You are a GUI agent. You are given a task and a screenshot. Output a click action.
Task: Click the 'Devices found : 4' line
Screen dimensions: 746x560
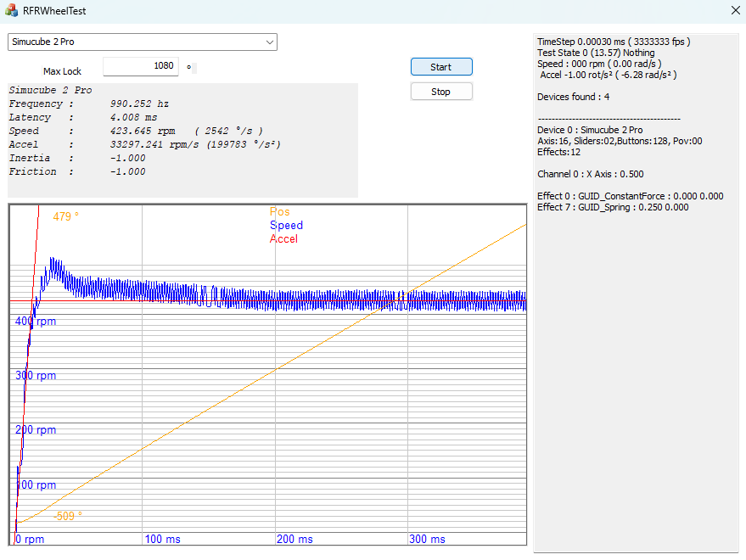[x=574, y=97]
